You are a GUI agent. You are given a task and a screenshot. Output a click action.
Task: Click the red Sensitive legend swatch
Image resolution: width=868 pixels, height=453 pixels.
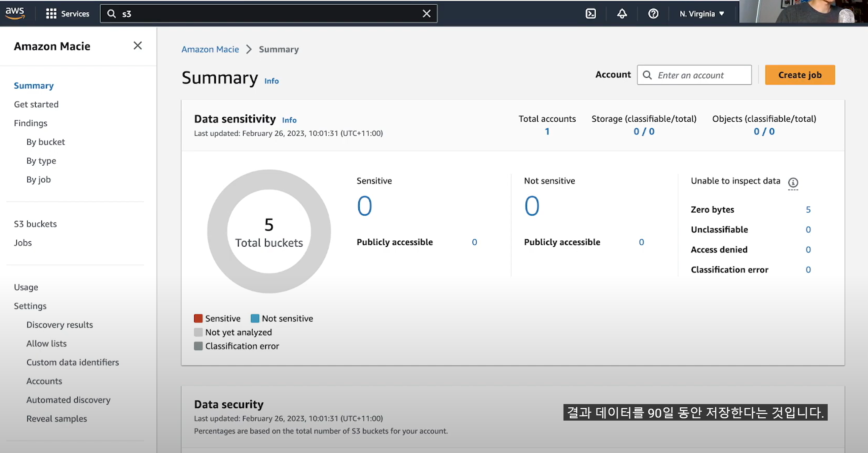tap(198, 318)
